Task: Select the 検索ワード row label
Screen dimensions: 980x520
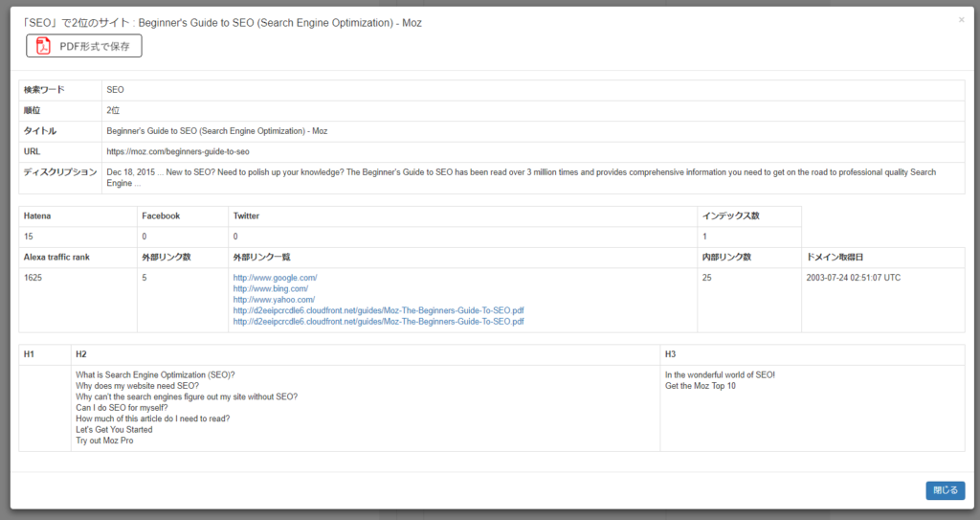Action: coord(45,90)
